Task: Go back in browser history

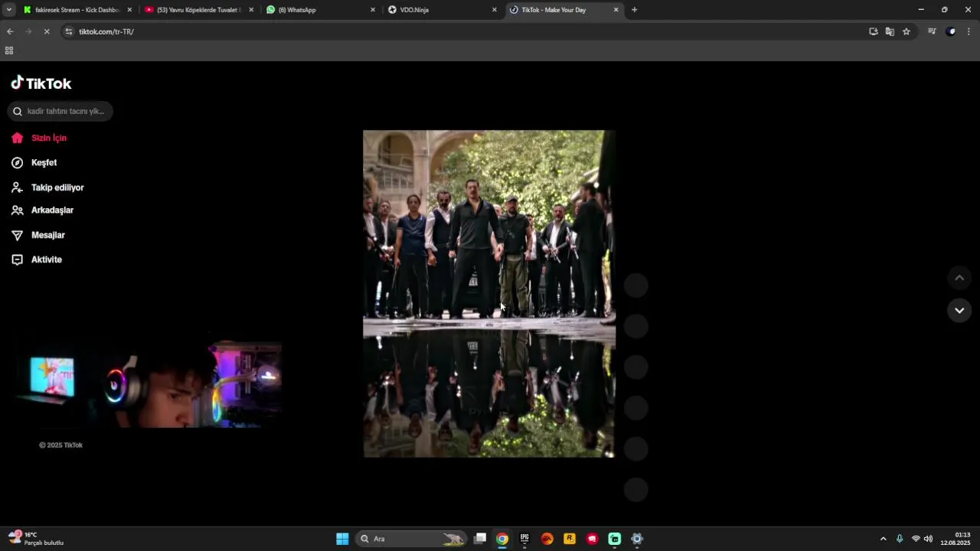Action: pyautogui.click(x=10, y=31)
